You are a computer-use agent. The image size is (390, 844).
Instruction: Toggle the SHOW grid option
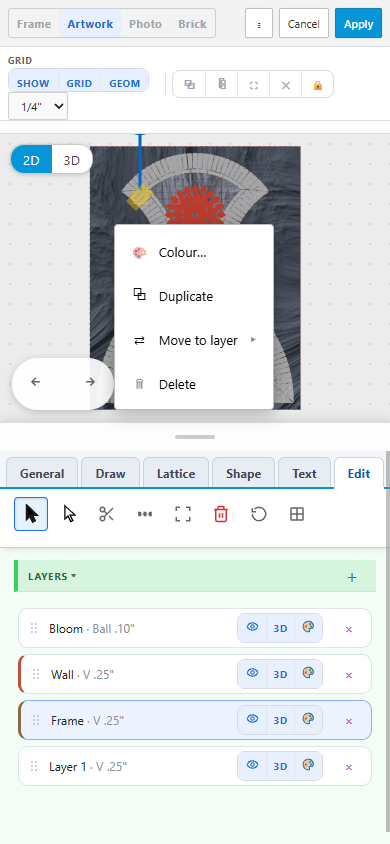point(33,83)
